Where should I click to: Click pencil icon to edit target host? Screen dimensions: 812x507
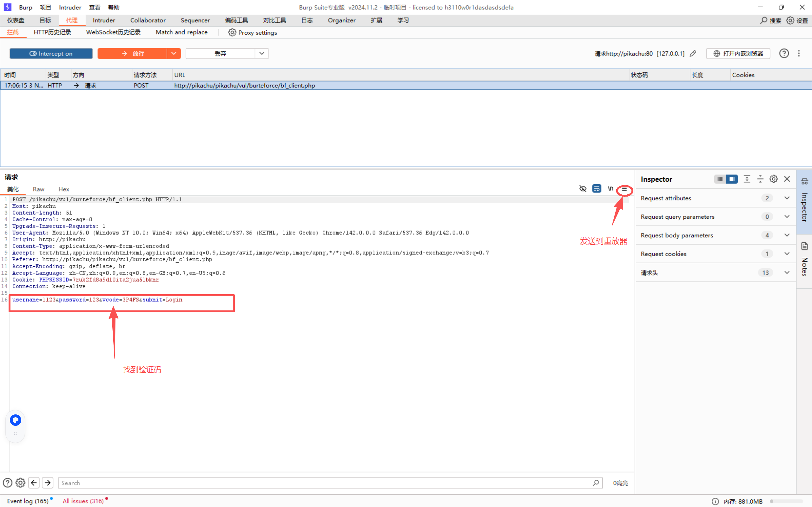coord(693,53)
